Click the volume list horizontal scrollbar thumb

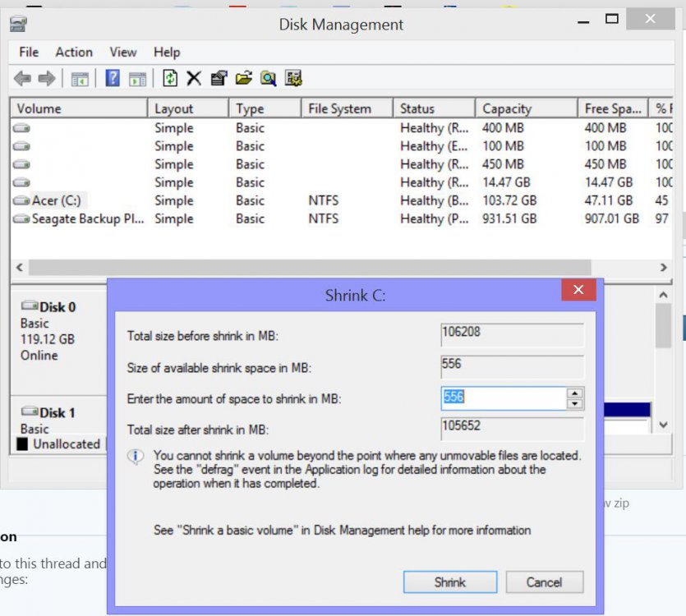tap(311, 267)
